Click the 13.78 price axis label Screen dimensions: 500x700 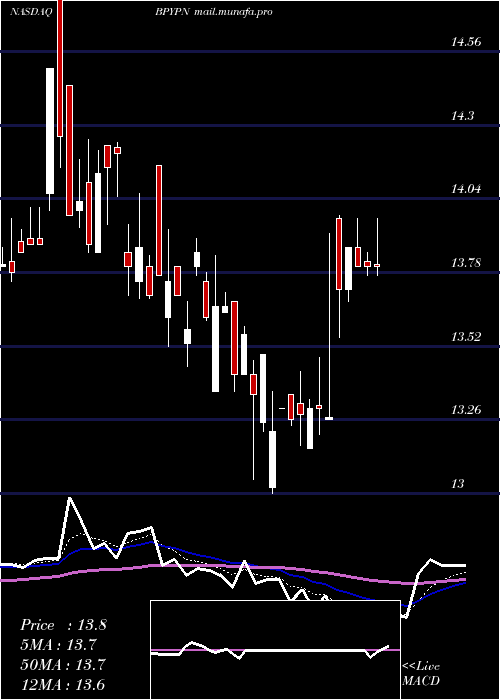[466, 262]
